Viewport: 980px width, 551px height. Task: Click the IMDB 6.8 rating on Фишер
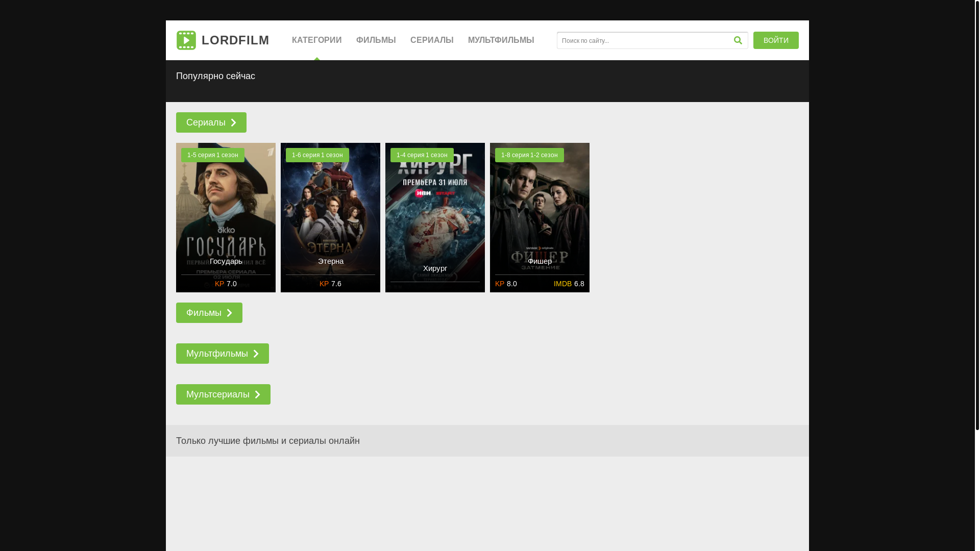pos(569,284)
